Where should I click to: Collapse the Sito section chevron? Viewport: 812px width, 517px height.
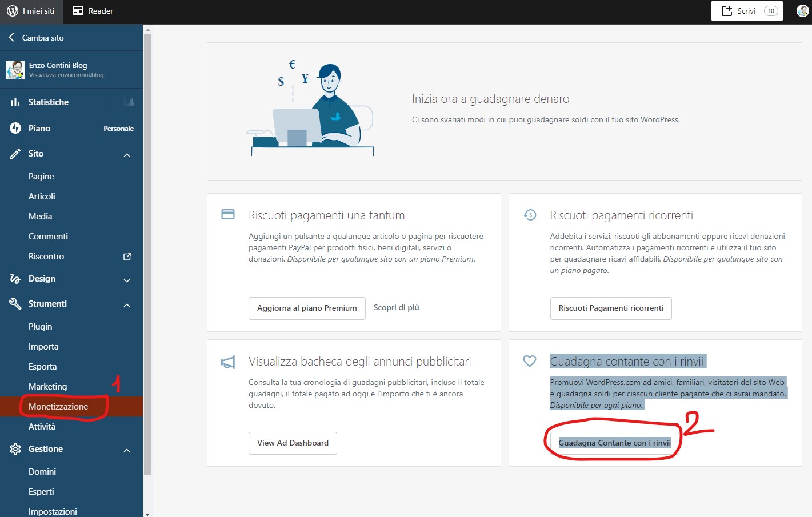coord(127,155)
